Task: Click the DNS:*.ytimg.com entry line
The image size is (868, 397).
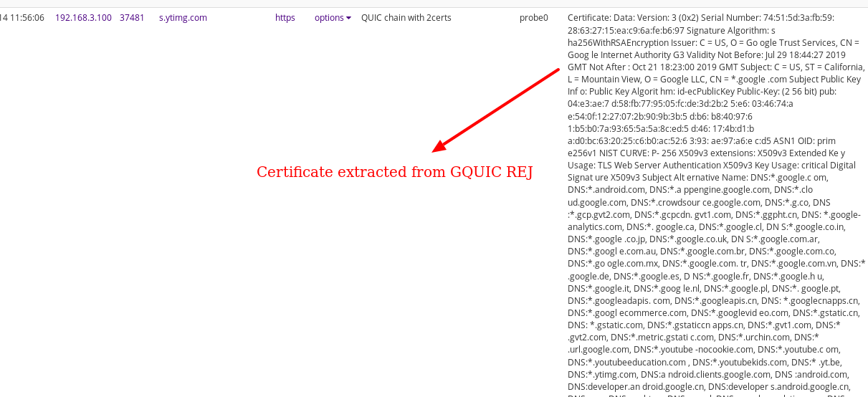Action: click(x=708, y=375)
